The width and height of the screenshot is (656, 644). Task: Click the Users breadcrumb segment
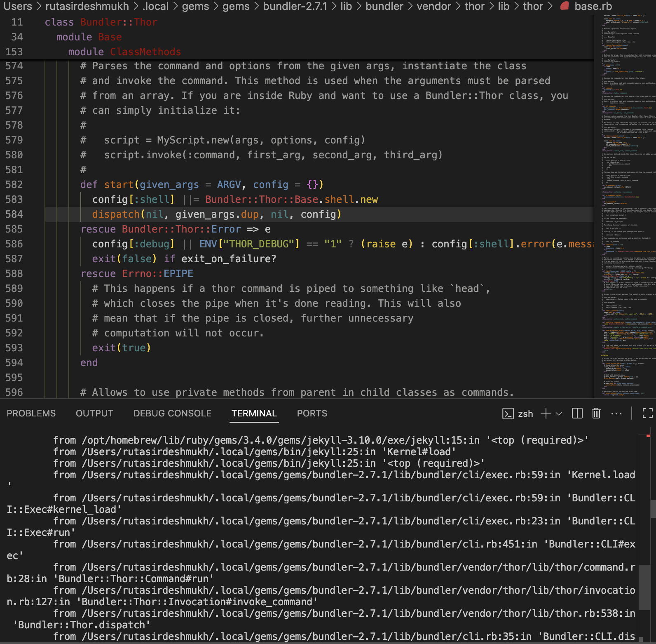point(18,6)
